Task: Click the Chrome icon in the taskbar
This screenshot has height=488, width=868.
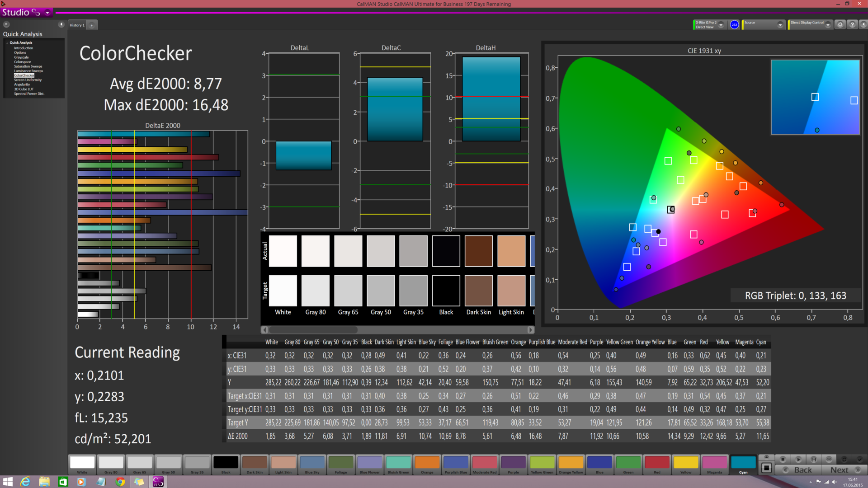Action: coord(120,482)
